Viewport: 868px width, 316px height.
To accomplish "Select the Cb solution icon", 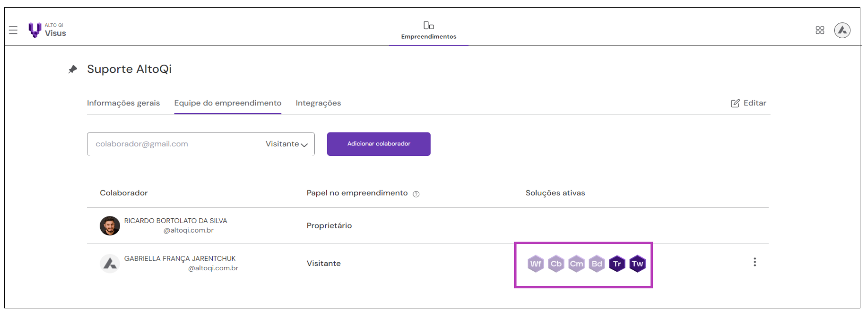I will [556, 263].
